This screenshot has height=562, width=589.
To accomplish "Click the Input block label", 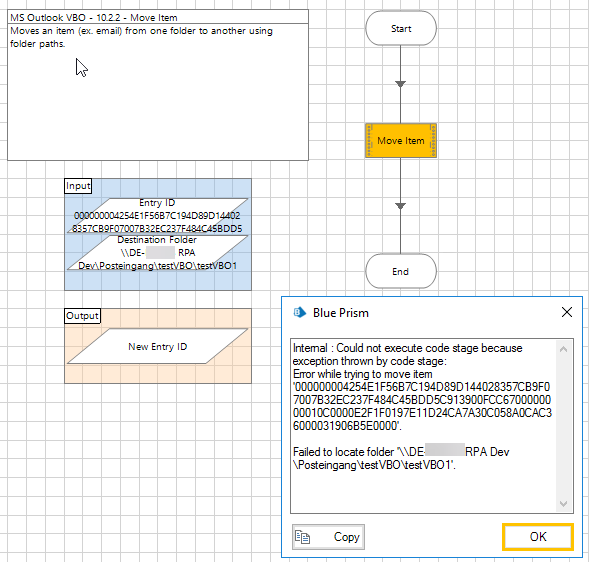I will (x=78, y=186).
